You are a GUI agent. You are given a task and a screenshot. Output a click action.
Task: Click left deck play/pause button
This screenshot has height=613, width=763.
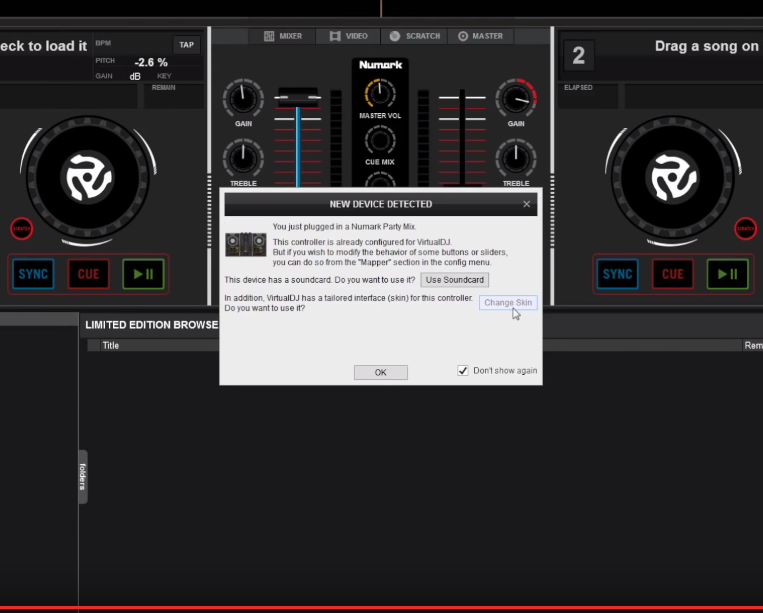[144, 274]
